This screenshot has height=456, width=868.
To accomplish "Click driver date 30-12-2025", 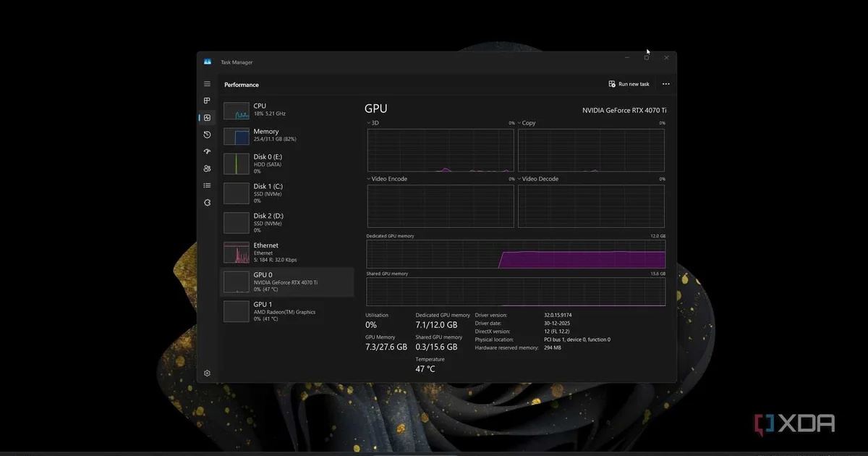I will click(556, 324).
